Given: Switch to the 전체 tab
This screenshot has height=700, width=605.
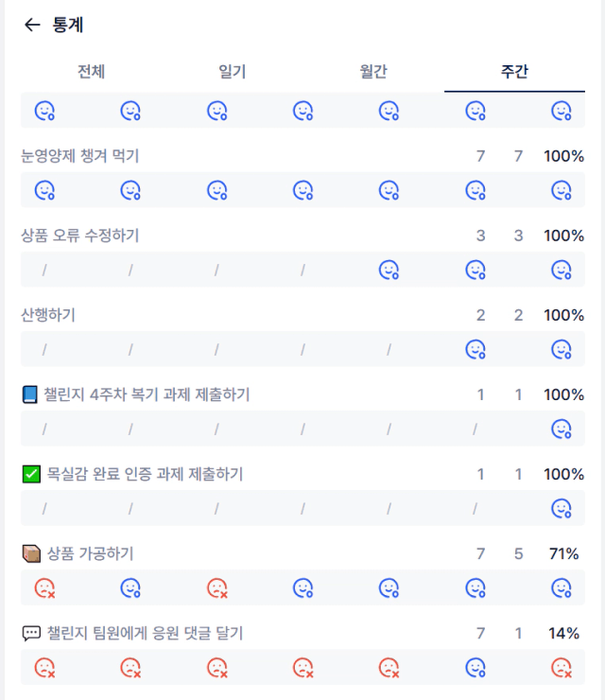Looking at the screenshot, I should tap(91, 72).
